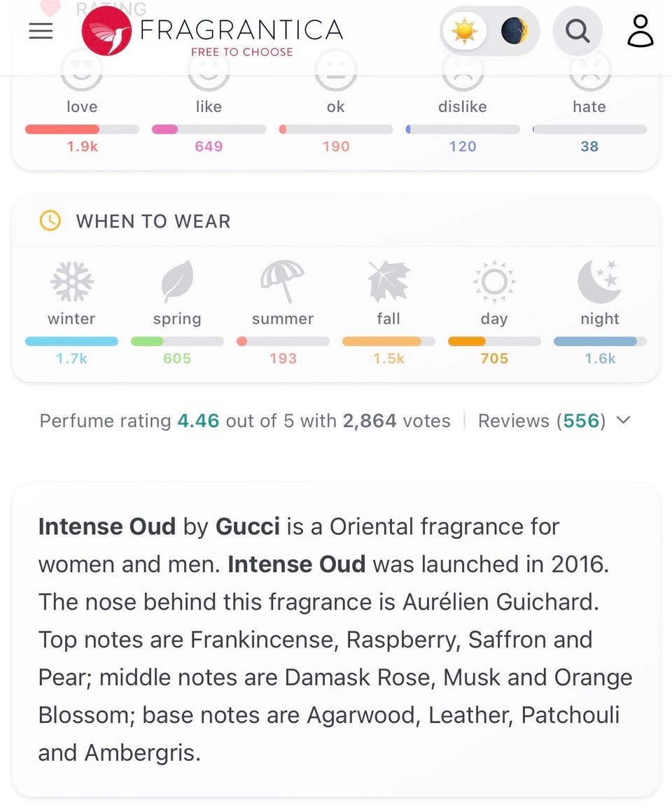Click the Fragrantica hummingbird logo

point(106,31)
